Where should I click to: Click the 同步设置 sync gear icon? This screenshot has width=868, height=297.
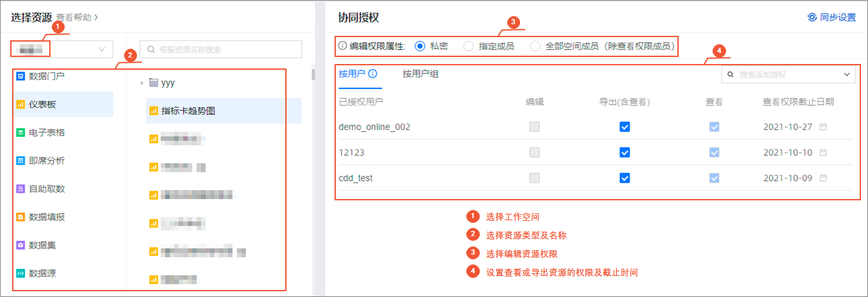(812, 17)
